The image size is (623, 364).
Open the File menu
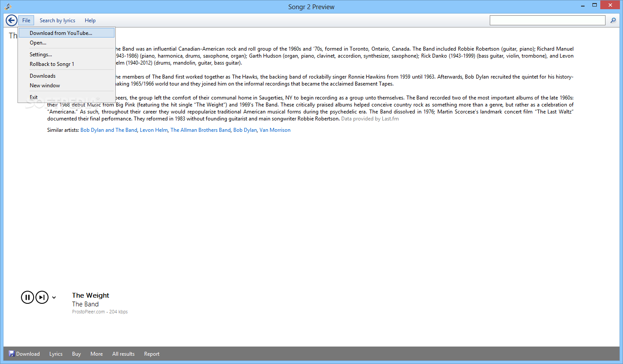pos(26,20)
